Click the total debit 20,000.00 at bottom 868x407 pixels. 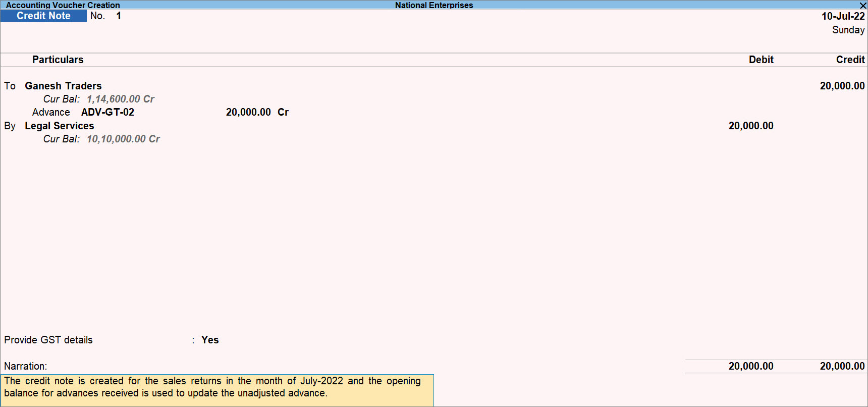[x=750, y=366]
